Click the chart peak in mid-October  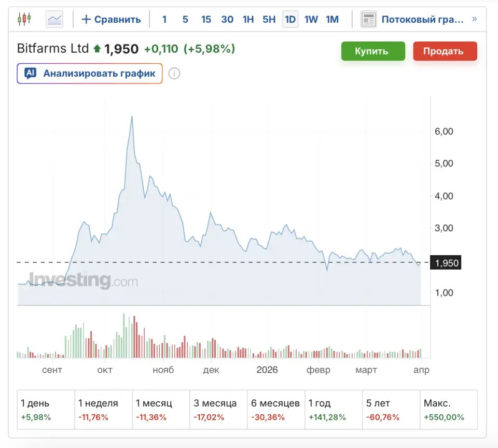(x=132, y=117)
